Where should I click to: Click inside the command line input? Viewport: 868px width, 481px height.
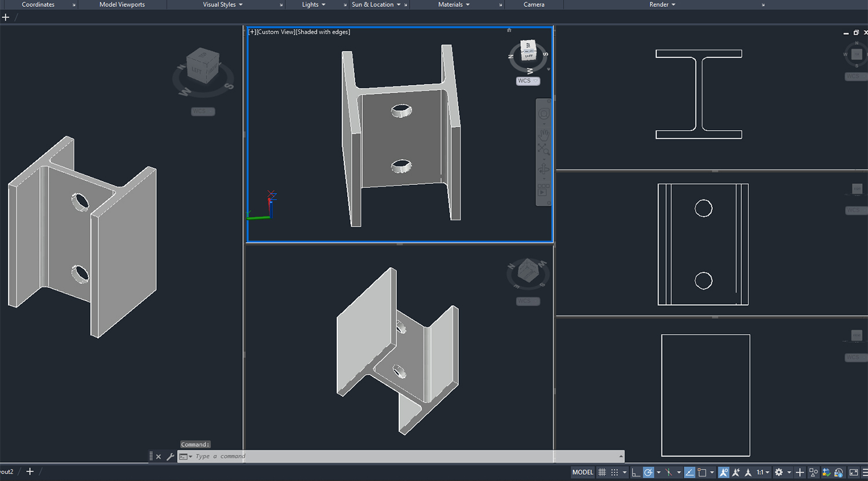point(289,456)
